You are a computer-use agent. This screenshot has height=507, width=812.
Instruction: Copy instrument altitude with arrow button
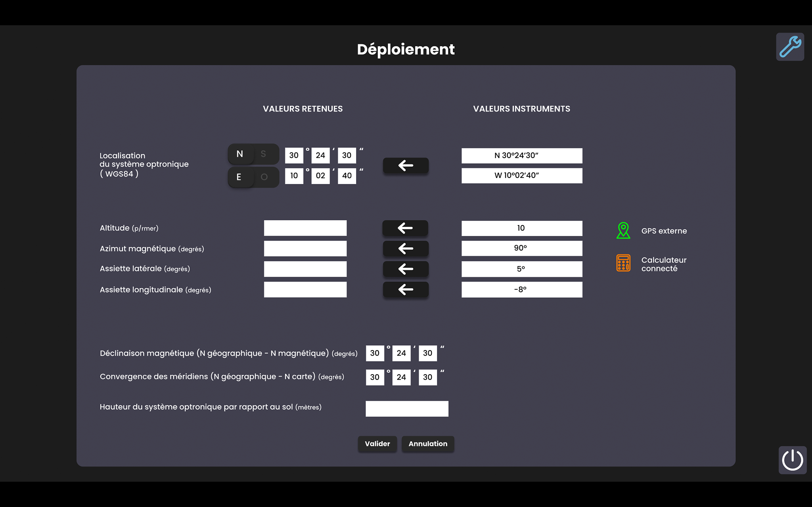click(405, 228)
